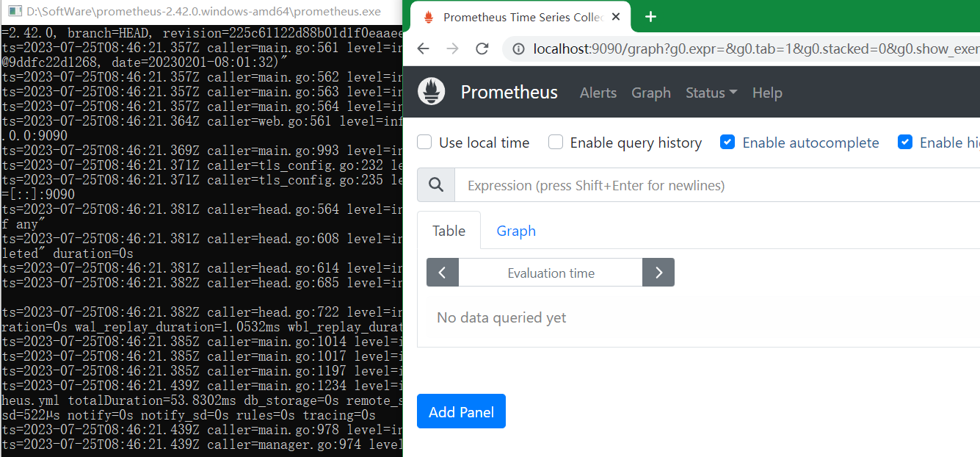Open a new browser tab with plus icon
The width and height of the screenshot is (980, 457).
coord(650,17)
